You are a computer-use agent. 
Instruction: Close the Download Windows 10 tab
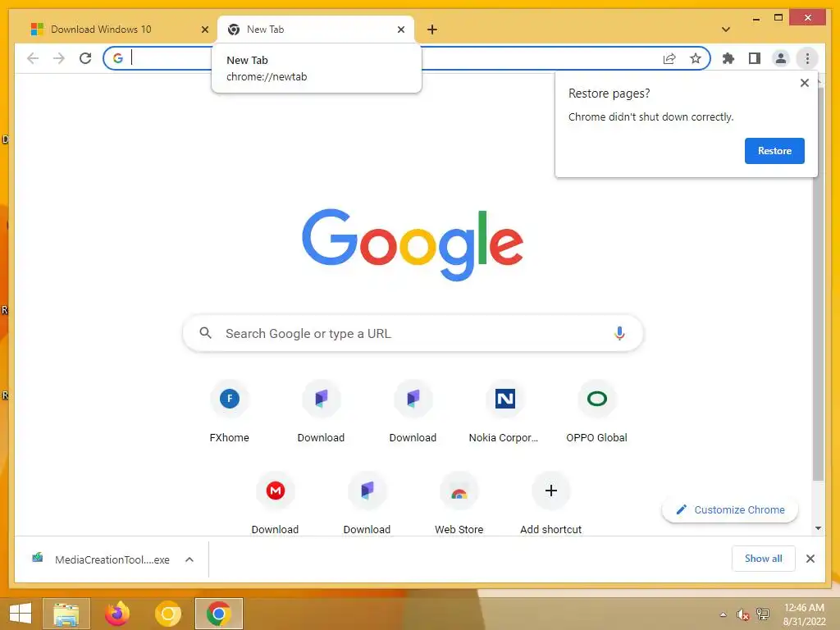click(204, 30)
